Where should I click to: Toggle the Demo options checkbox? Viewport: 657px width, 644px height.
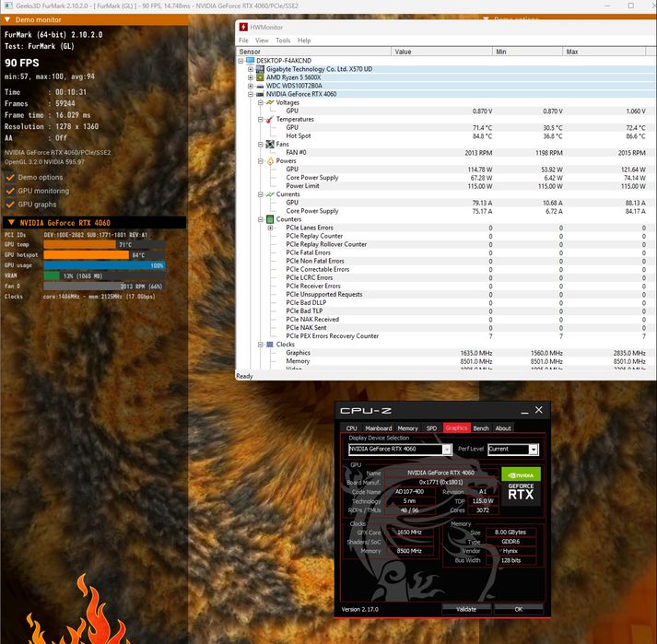pos(10,177)
